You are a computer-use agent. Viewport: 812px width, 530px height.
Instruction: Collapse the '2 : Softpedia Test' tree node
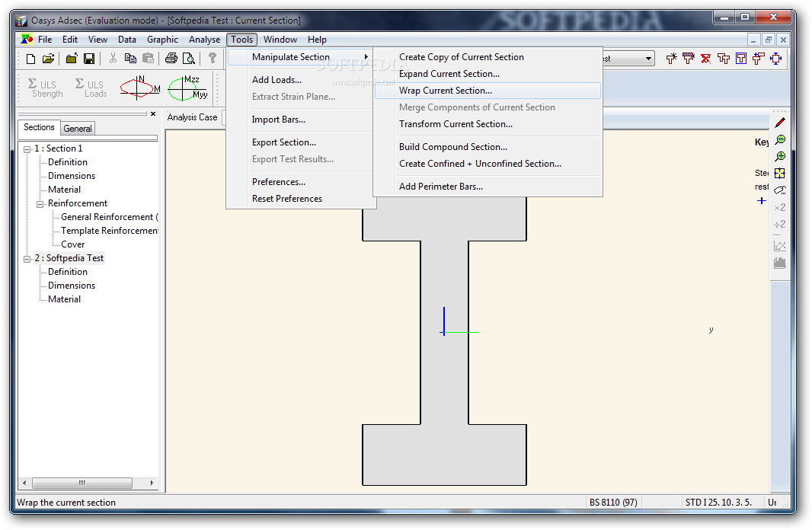click(x=27, y=259)
